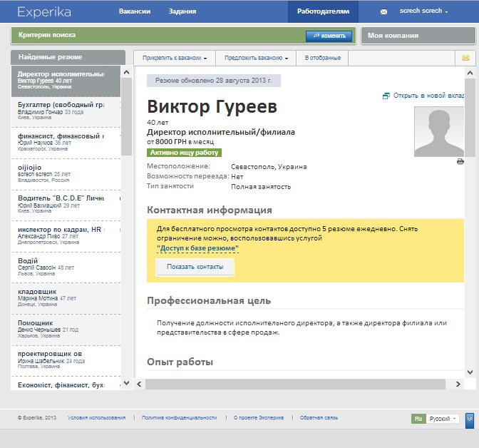Click the Experika logo
This screenshot has height=448, width=479.
[44, 12]
